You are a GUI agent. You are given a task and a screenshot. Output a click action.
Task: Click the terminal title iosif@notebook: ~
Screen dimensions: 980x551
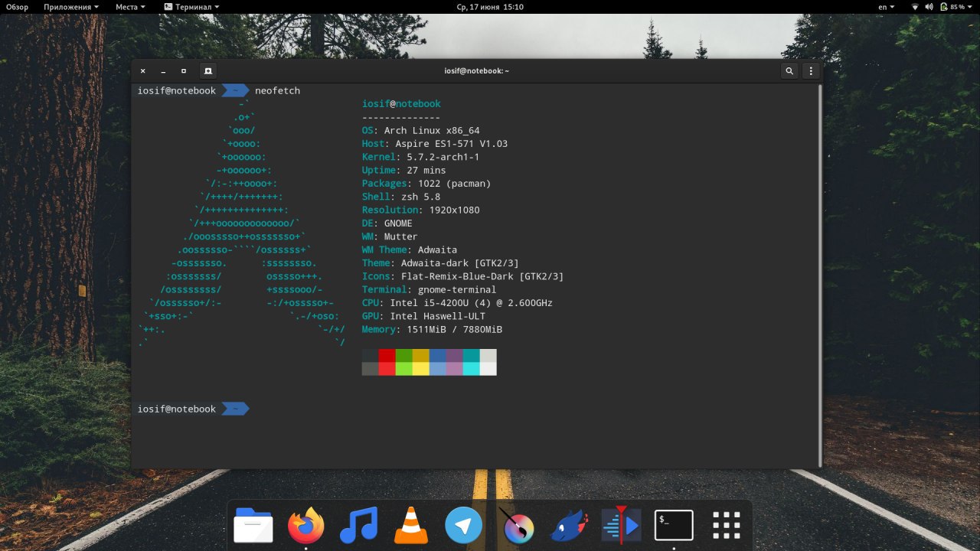tap(476, 71)
